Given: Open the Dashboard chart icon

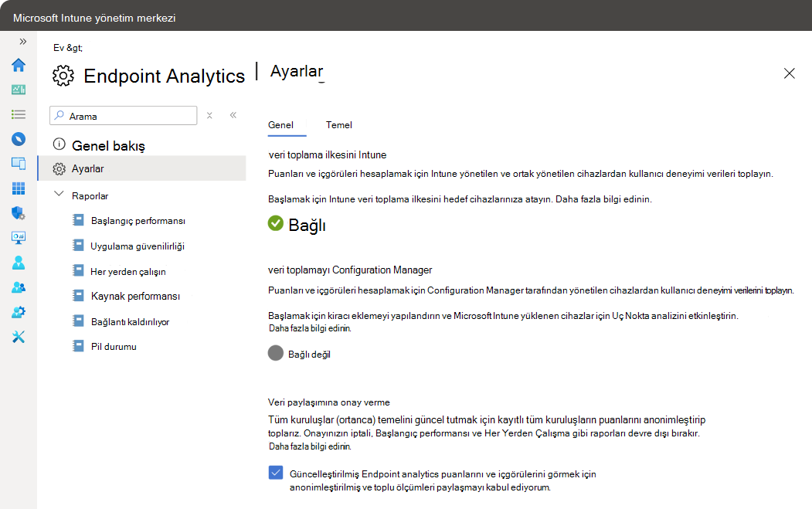Looking at the screenshot, I should point(19,90).
